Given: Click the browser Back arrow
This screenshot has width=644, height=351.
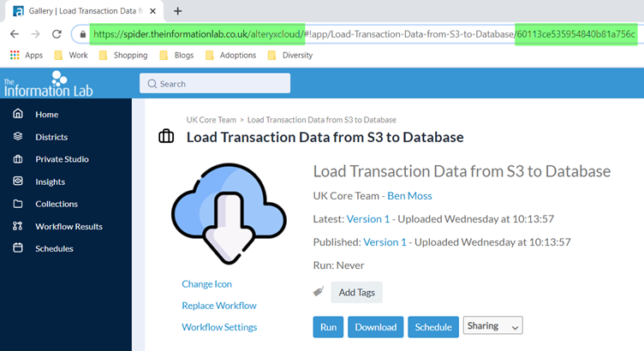Looking at the screenshot, I should point(15,34).
